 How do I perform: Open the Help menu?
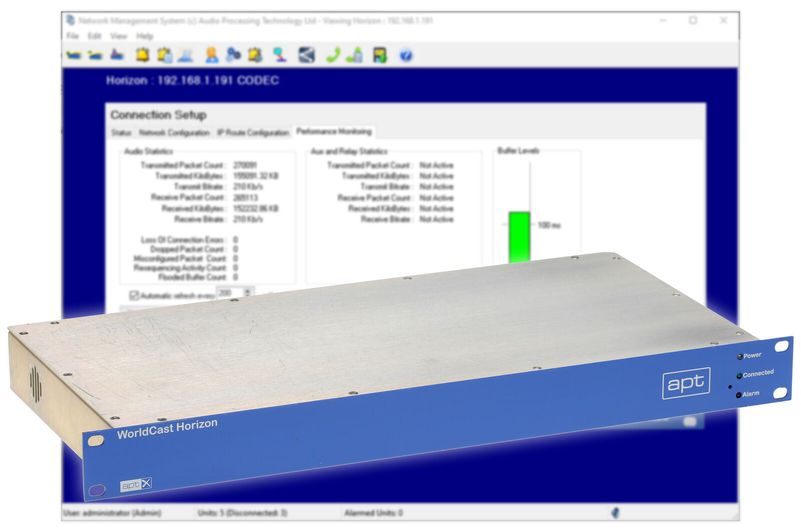pyautogui.click(x=145, y=36)
